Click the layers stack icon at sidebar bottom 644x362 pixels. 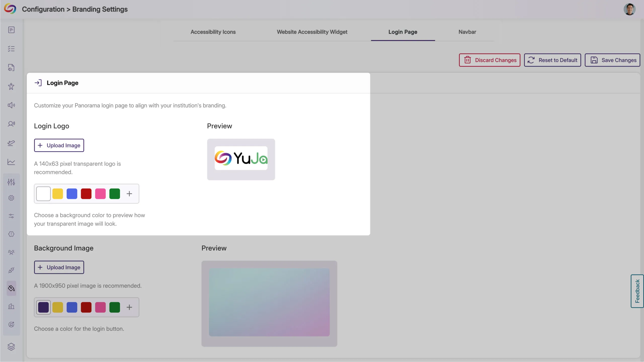point(11,347)
